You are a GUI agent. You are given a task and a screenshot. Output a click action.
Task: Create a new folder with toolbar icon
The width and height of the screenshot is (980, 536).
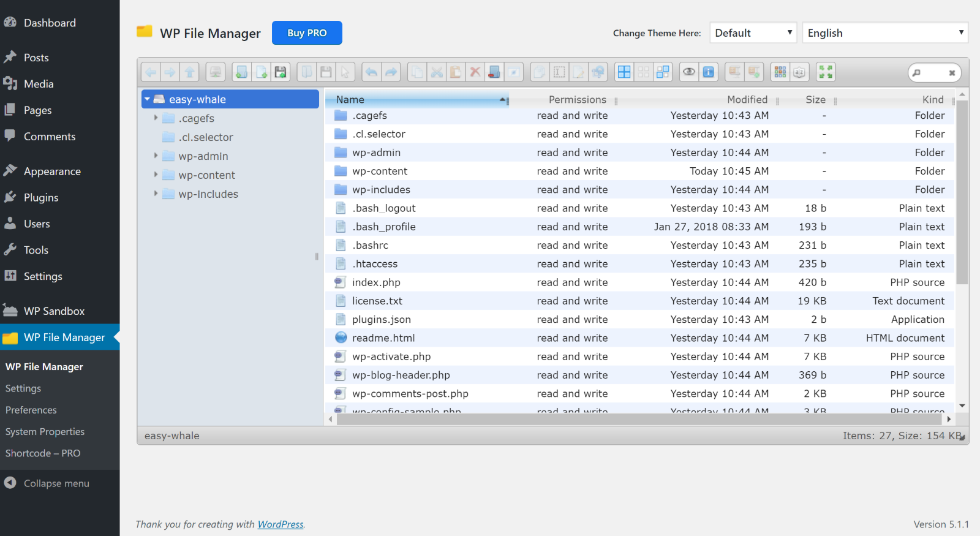pos(242,72)
